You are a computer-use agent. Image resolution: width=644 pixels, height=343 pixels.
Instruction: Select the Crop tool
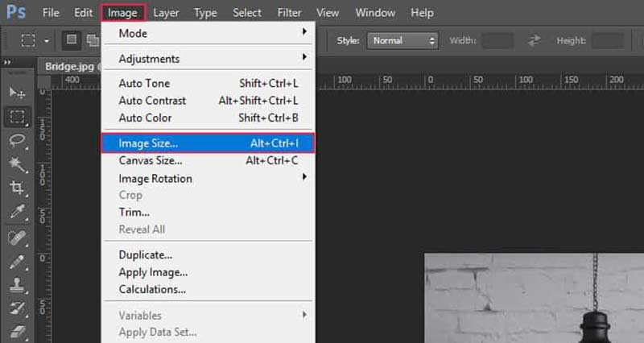[x=17, y=188]
